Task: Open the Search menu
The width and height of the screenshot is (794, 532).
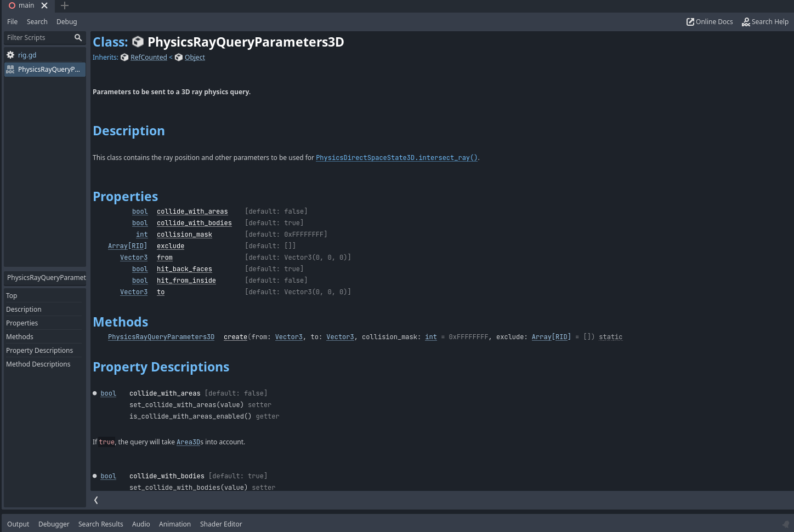Action: 37,22
